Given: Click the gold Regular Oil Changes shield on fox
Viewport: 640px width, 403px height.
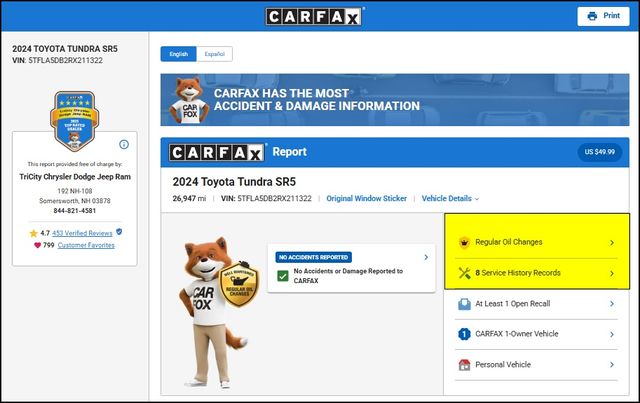Looking at the screenshot, I should pyautogui.click(x=239, y=284).
